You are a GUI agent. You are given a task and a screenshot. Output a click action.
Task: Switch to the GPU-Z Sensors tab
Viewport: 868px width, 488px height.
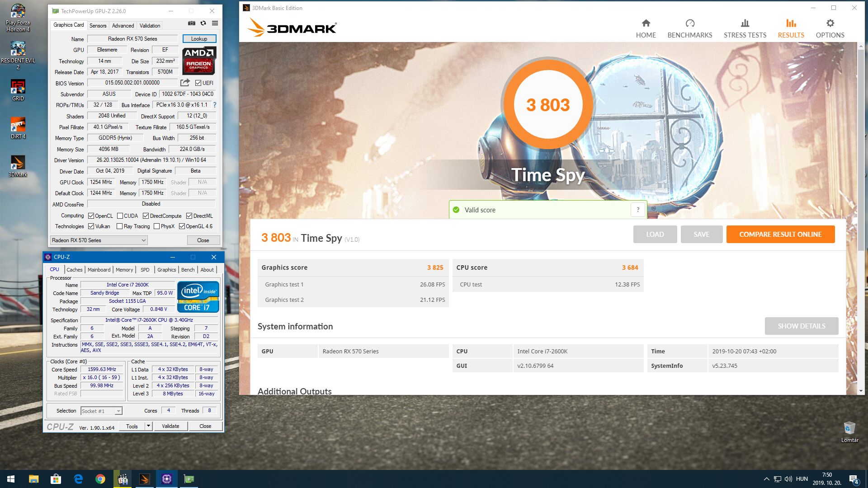click(x=98, y=25)
